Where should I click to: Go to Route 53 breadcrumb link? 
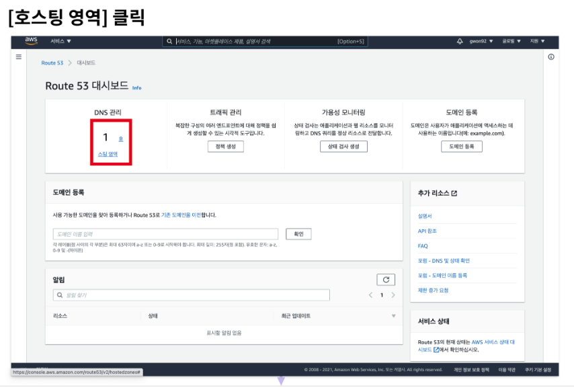point(52,63)
